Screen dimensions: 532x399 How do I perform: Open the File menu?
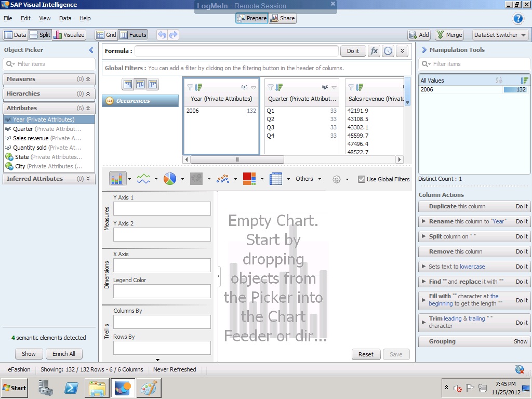point(8,18)
